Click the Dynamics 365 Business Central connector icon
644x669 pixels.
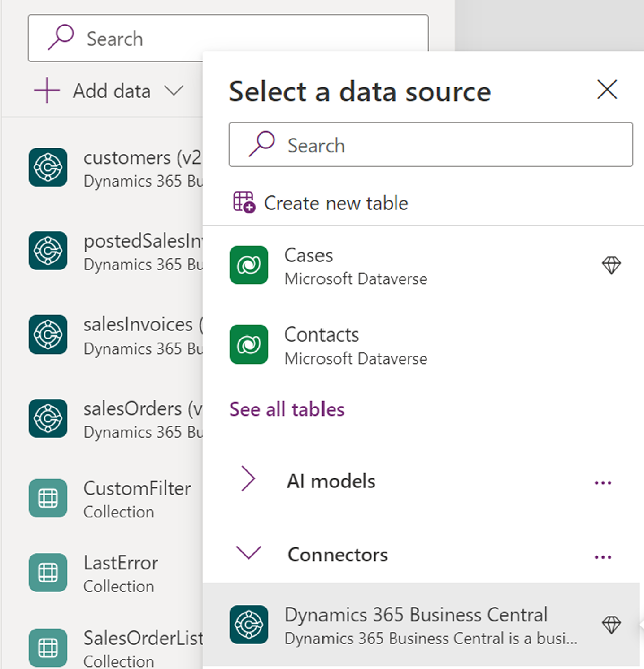pos(249,625)
